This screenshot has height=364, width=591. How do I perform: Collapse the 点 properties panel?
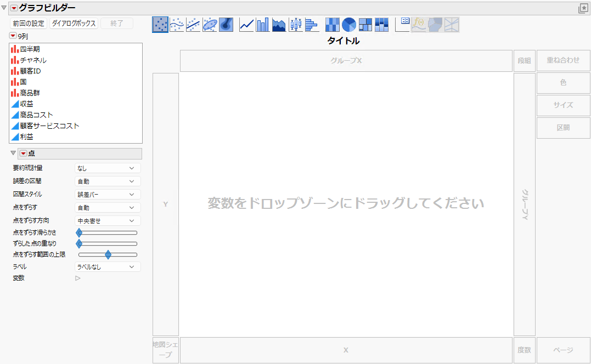tap(13, 153)
